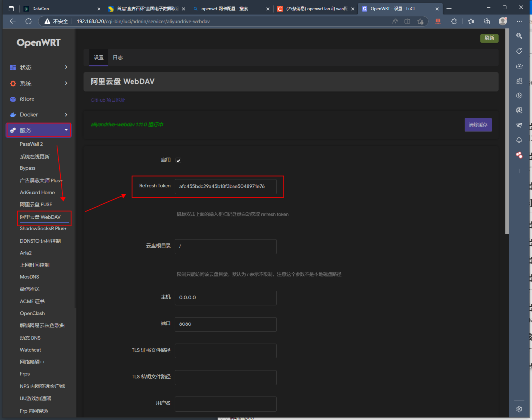Open the GitHub 项目地址 link
Viewport: 532px width, 420px height.
click(108, 100)
